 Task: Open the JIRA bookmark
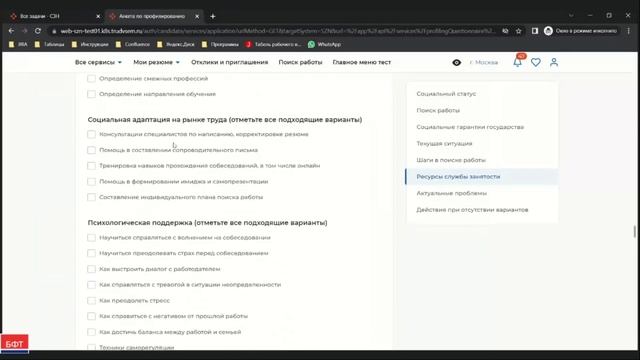pyautogui.click(x=18, y=44)
